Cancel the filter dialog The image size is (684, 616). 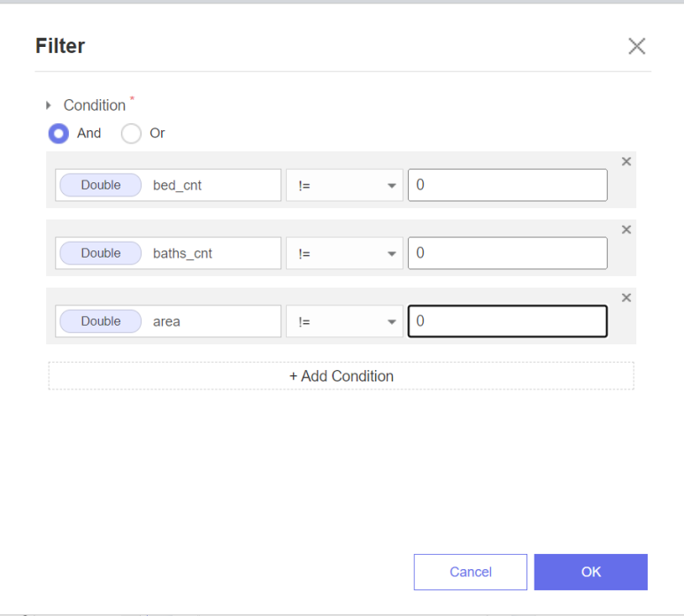point(470,572)
